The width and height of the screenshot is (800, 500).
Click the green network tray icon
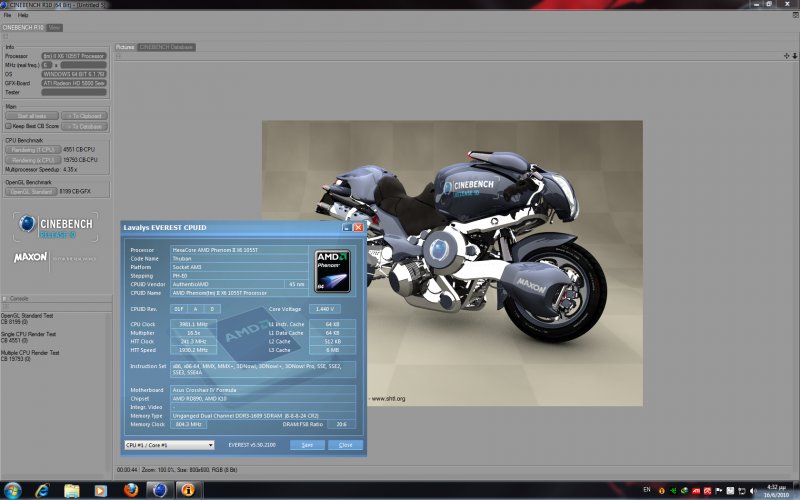[673, 491]
